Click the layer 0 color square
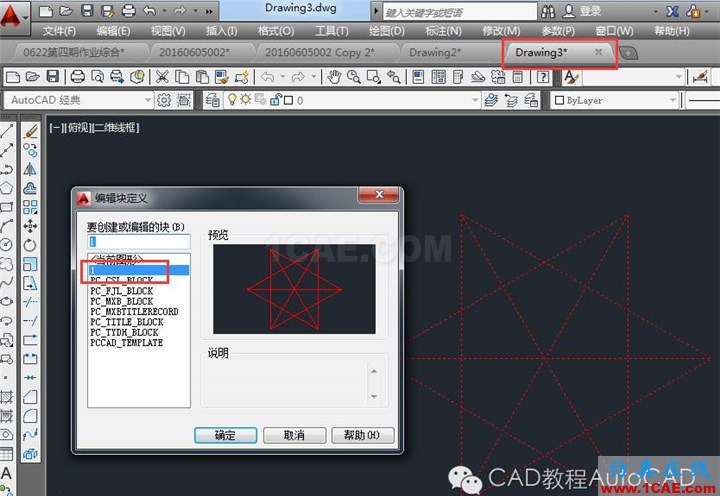The width and height of the screenshot is (720, 496). coord(288,100)
